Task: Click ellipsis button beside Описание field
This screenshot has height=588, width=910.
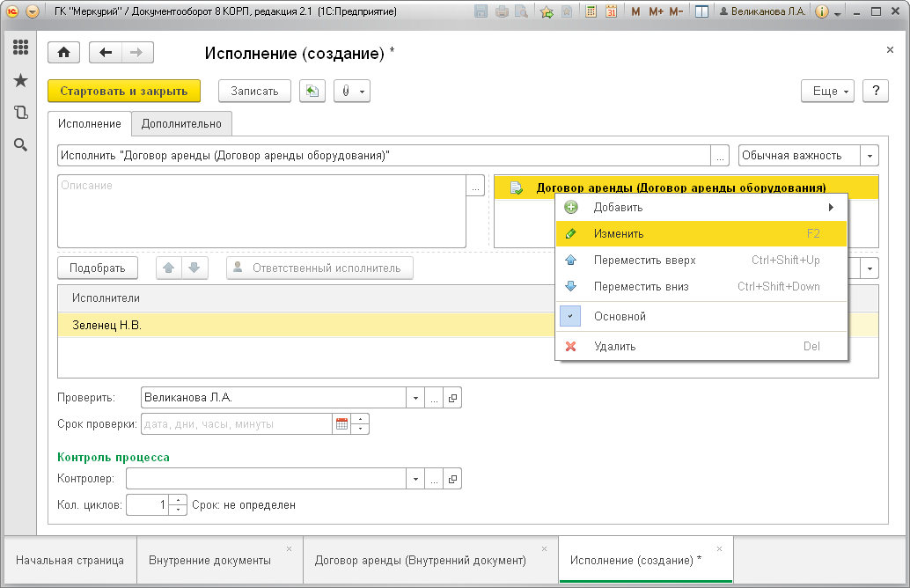Action: pyautogui.click(x=475, y=186)
